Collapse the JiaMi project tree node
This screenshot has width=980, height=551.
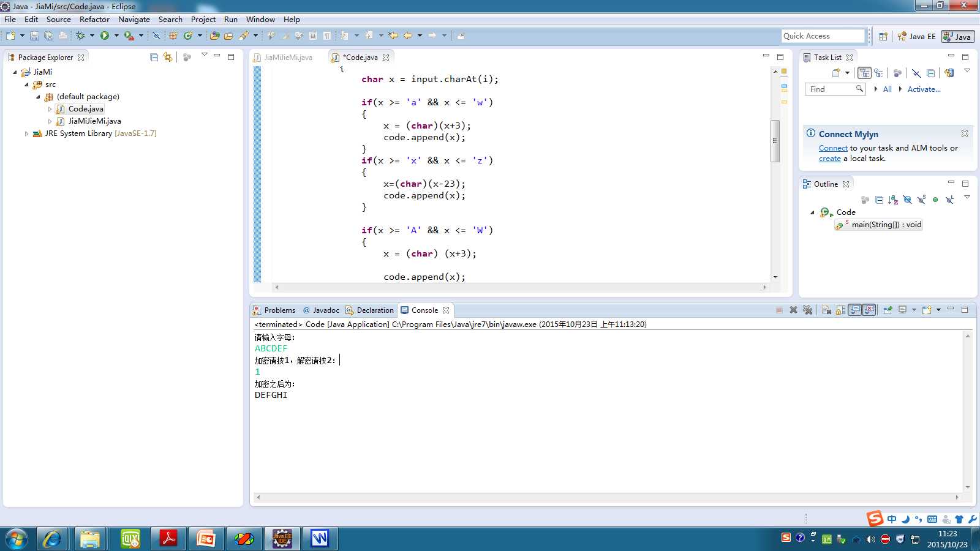[15, 72]
